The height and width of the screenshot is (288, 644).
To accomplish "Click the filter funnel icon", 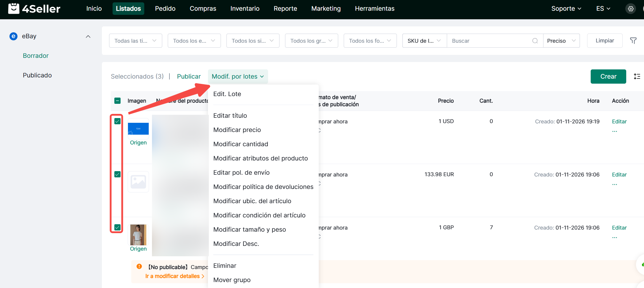I will [633, 41].
